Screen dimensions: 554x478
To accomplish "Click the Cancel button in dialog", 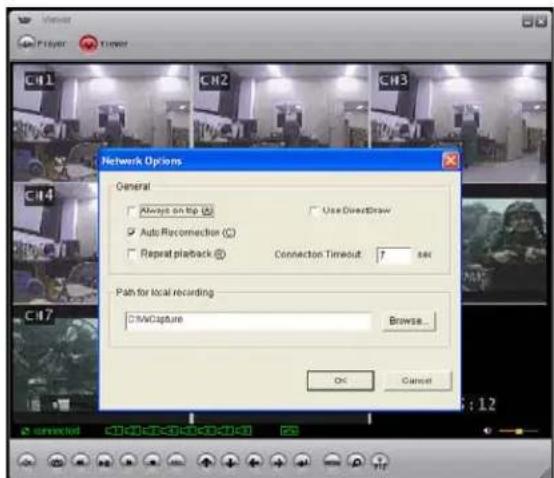I will (417, 380).
